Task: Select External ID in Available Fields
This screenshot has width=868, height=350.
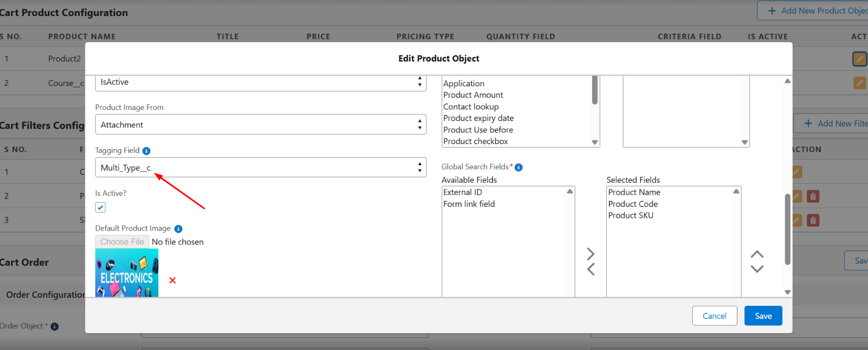Action: [x=463, y=192]
